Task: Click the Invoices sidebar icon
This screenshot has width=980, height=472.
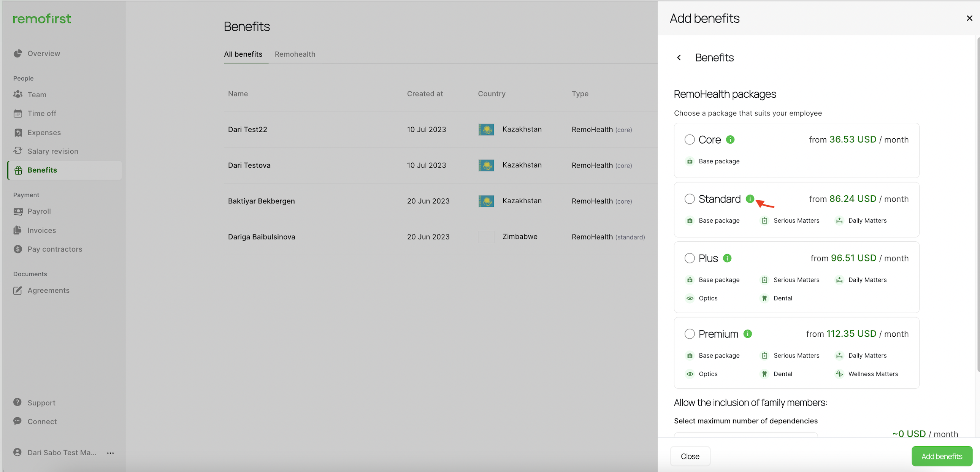Action: pos(17,230)
